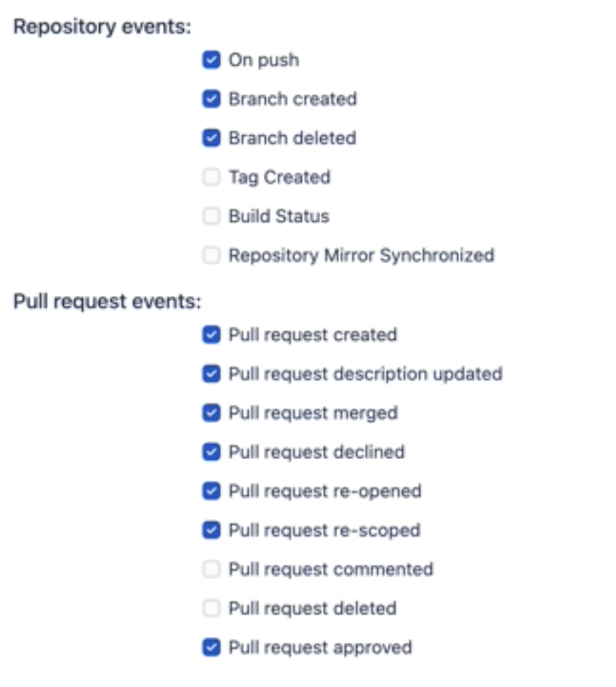
Task: Check the Pull request deleted checkbox
Action: pyautogui.click(x=211, y=608)
